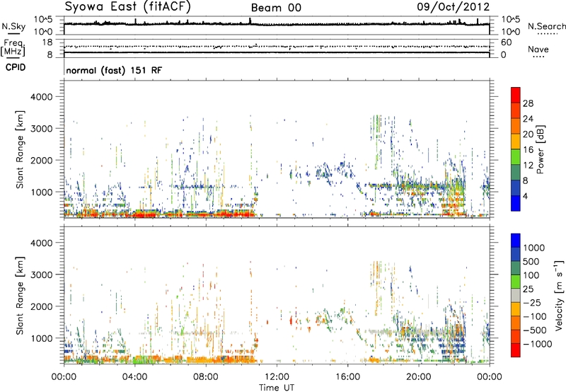Click the 'Syowa East (fitACF)' title text

coord(127,6)
